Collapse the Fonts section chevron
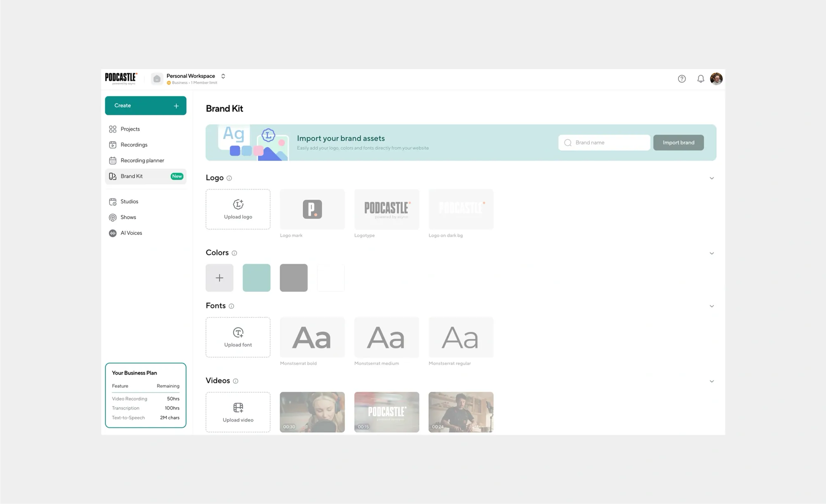 [x=712, y=306]
